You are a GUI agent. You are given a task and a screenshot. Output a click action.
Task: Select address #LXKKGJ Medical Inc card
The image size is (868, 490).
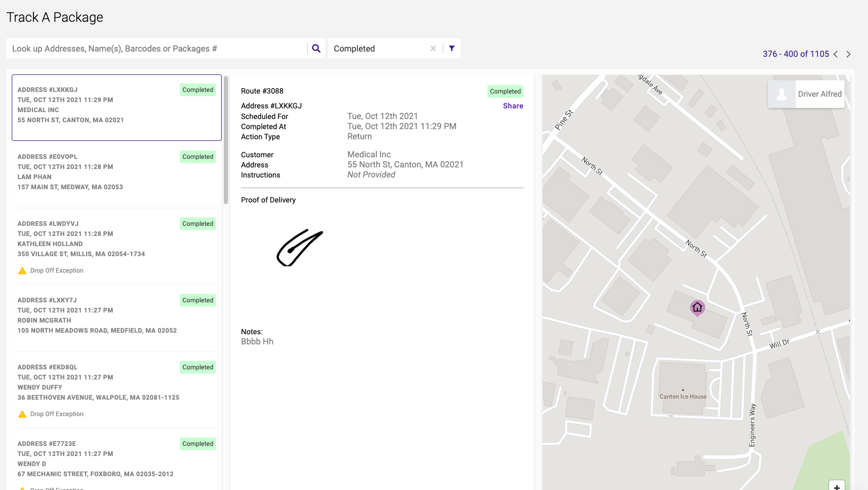[116, 107]
